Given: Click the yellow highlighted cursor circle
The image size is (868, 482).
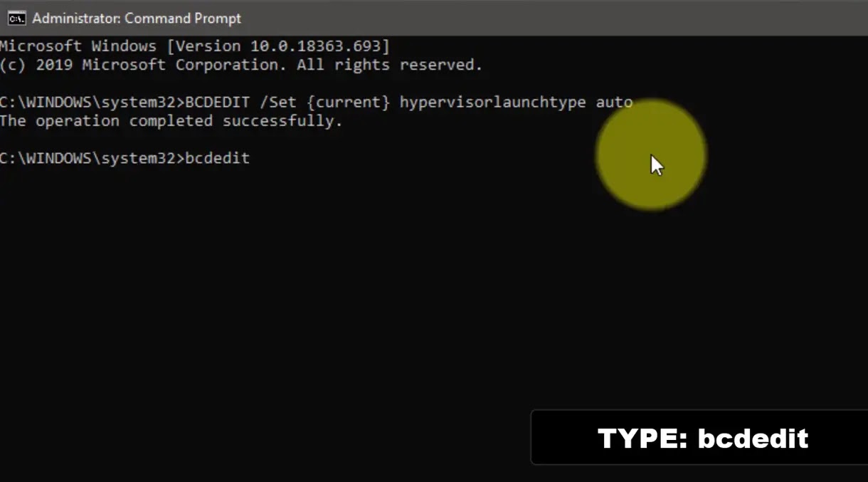Looking at the screenshot, I should tap(650, 155).
